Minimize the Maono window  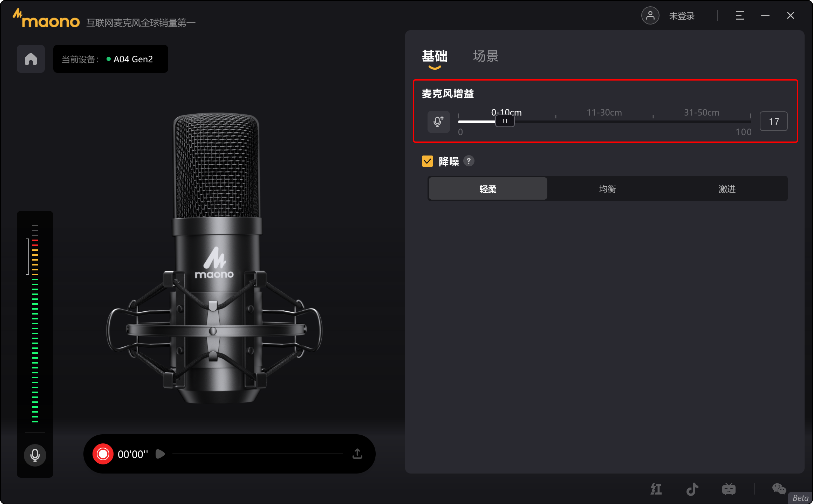[765, 16]
